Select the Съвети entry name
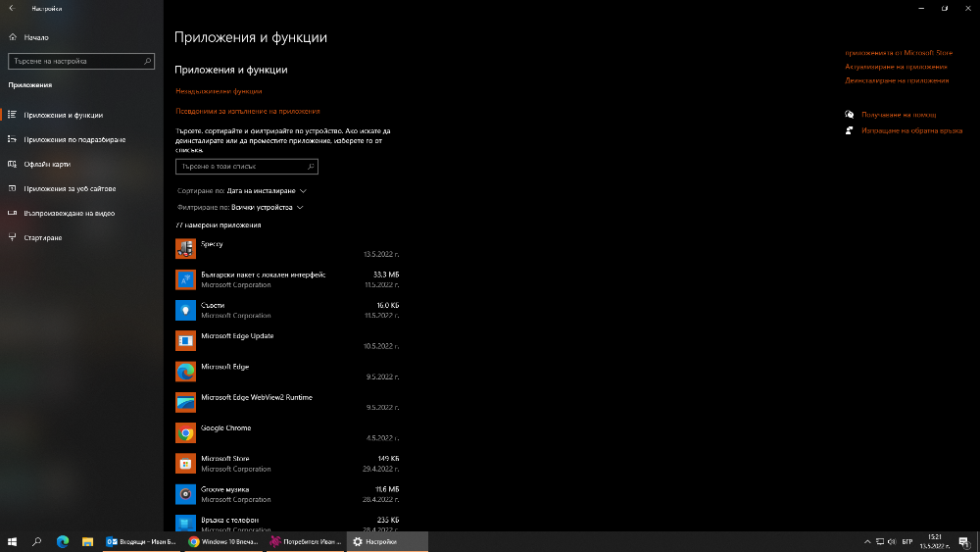Screen dimensions: 980x552 pos(213,306)
